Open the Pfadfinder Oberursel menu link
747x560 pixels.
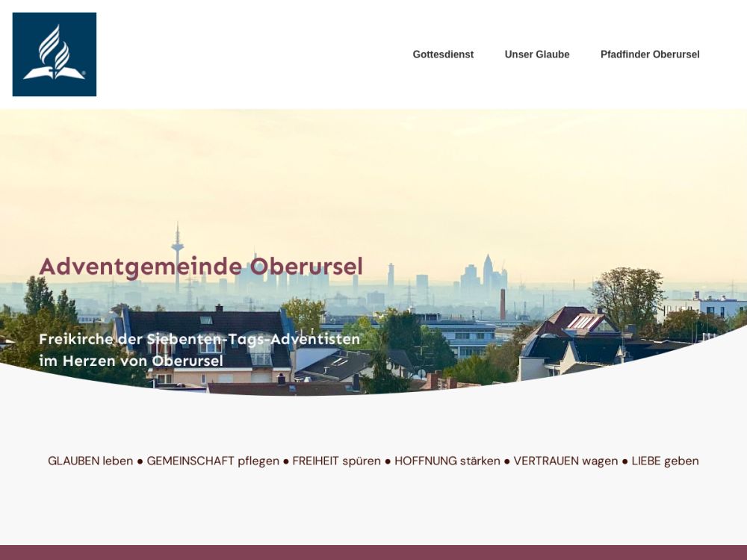coord(650,55)
